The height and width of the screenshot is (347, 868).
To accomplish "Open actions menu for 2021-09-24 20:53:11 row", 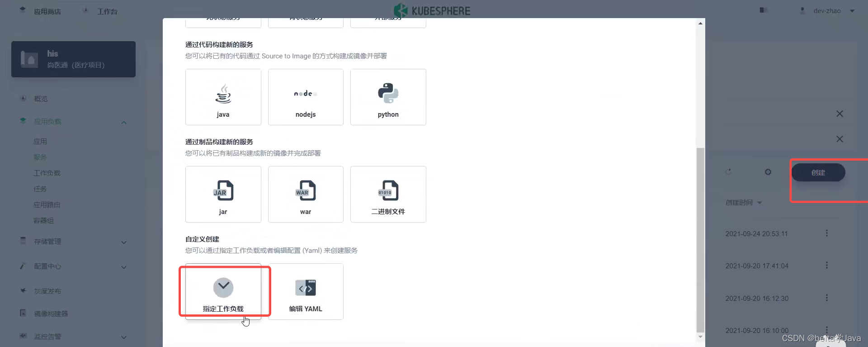I will (x=827, y=233).
